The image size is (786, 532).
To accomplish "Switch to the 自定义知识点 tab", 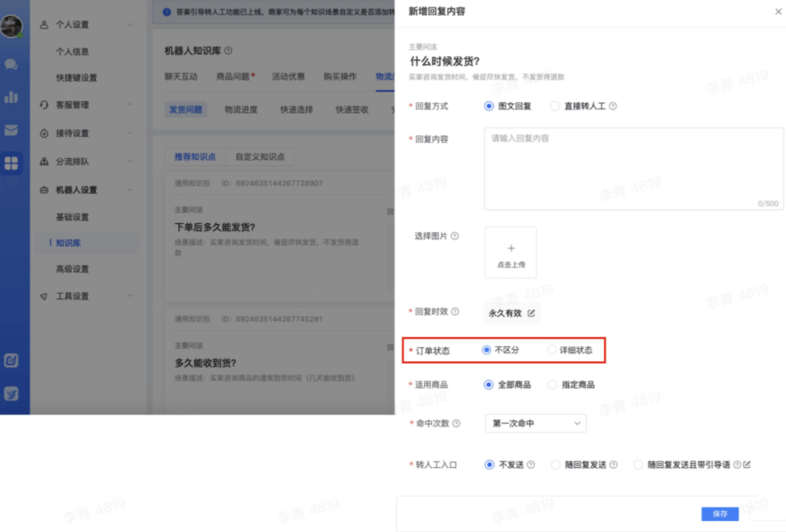I will coord(260,157).
